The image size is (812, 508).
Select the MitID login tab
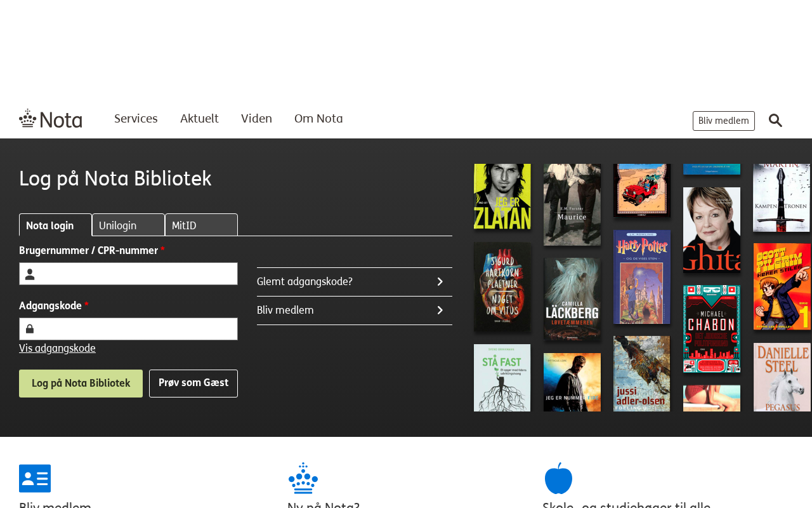click(x=201, y=225)
